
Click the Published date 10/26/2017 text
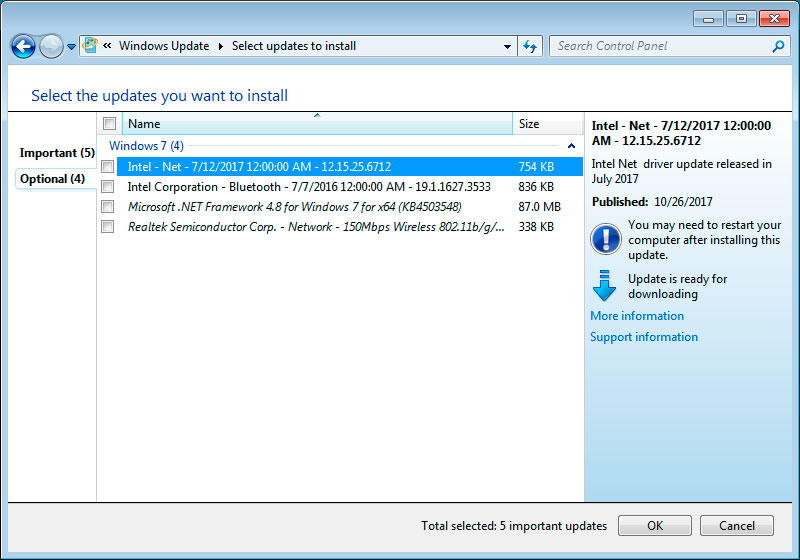coord(683,201)
